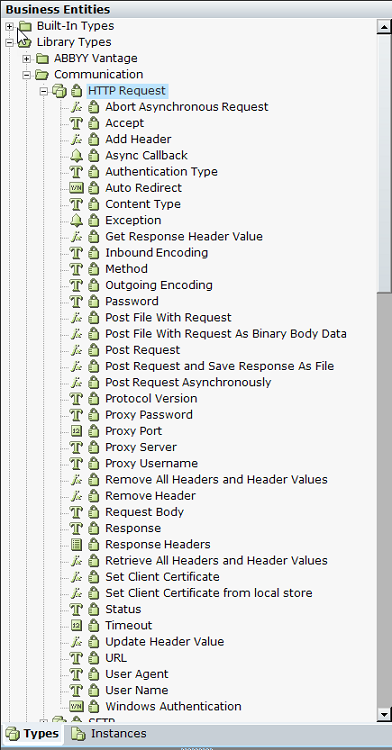This screenshot has width=392, height=750.
Task: Click the yes/no type icon beside Auto Redirect
Action: coord(76,188)
